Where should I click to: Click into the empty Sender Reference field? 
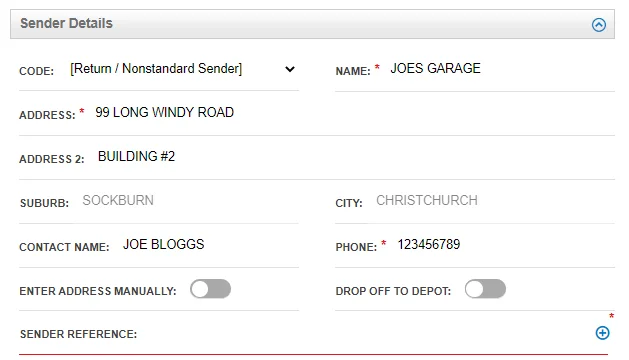(x=367, y=334)
